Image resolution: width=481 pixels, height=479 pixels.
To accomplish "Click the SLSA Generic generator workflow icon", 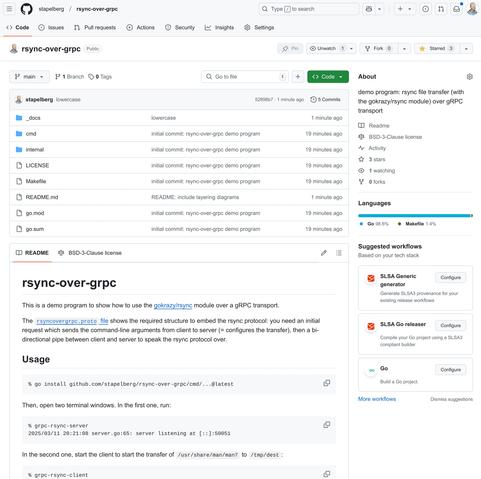I will pyautogui.click(x=371, y=278).
